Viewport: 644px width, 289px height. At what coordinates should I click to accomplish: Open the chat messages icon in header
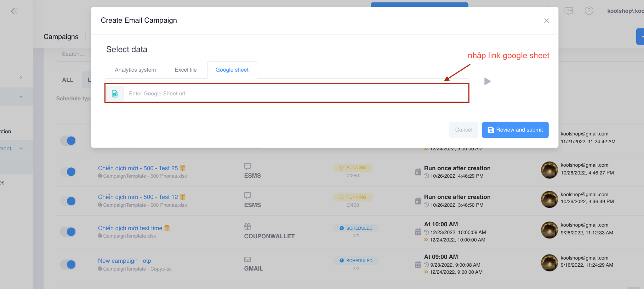569,11
